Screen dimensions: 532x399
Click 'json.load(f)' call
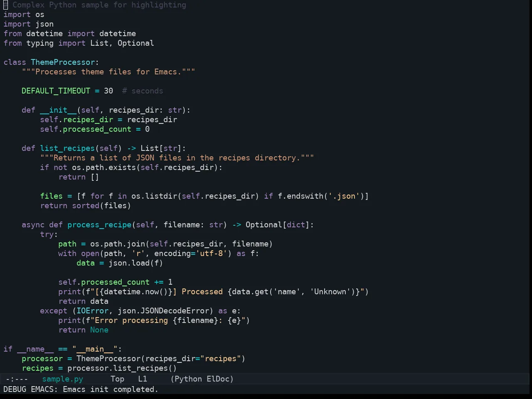[136, 263]
